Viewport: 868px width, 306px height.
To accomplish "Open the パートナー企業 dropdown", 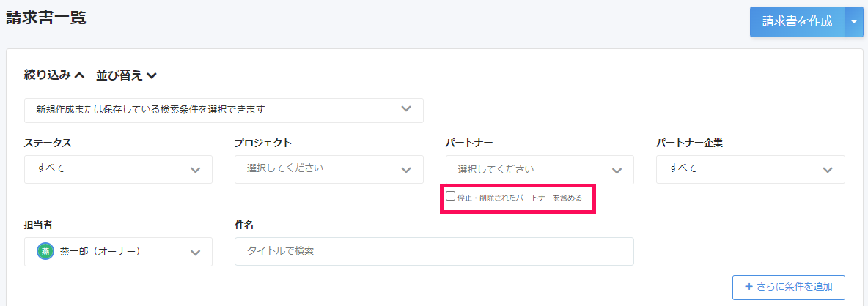I will (x=751, y=170).
